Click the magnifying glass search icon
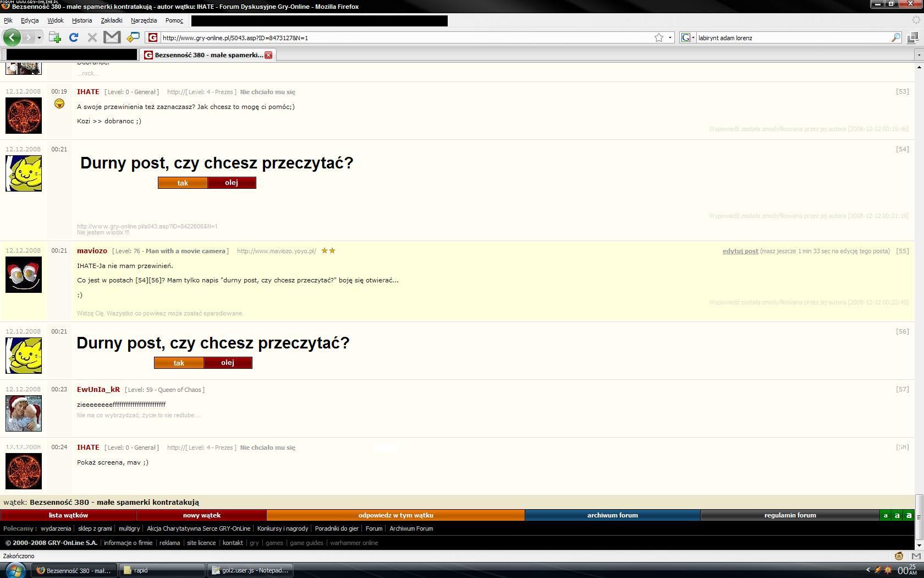Image resolution: width=924 pixels, height=578 pixels. click(x=896, y=37)
